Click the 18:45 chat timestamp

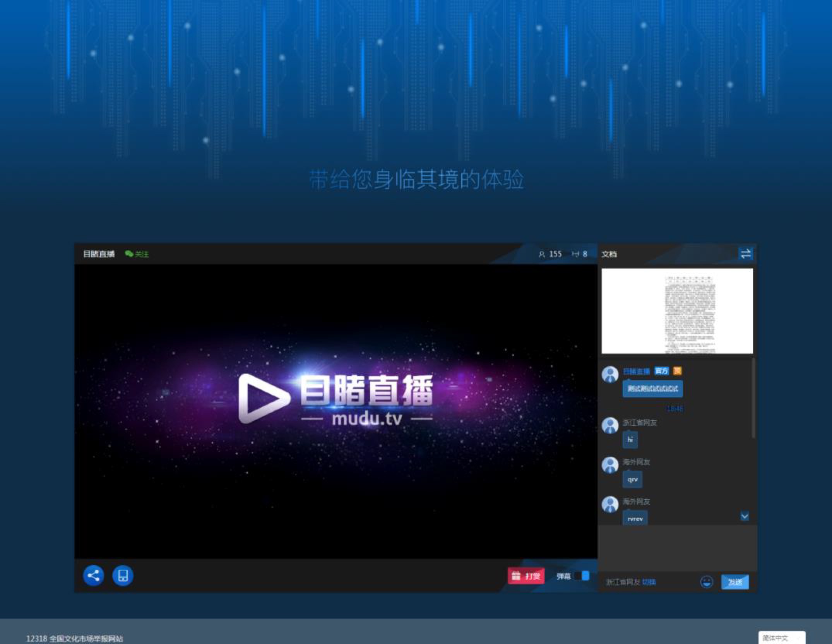tap(675, 409)
